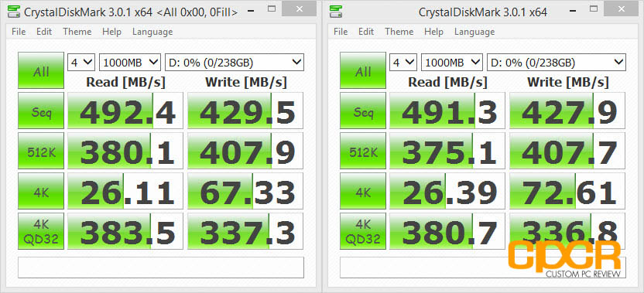
Task: Open the Edit menu in the right window
Action: tap(365, 32)
